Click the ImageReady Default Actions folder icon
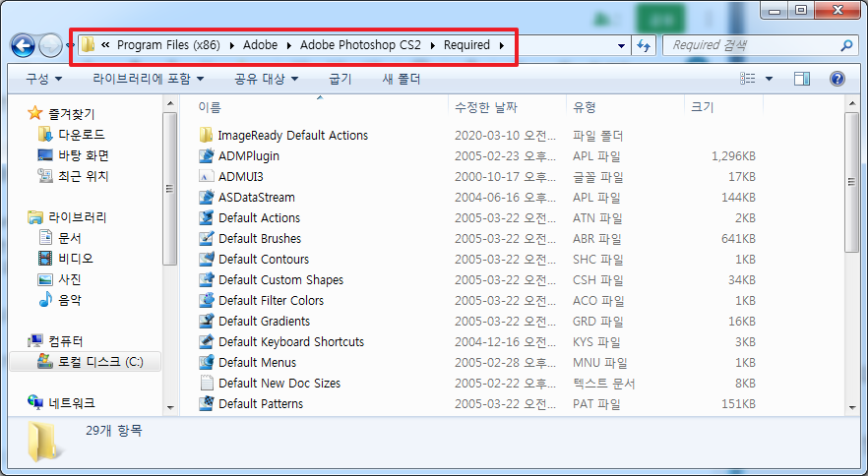Screen dimensions: 868x476 click(206, 135)
